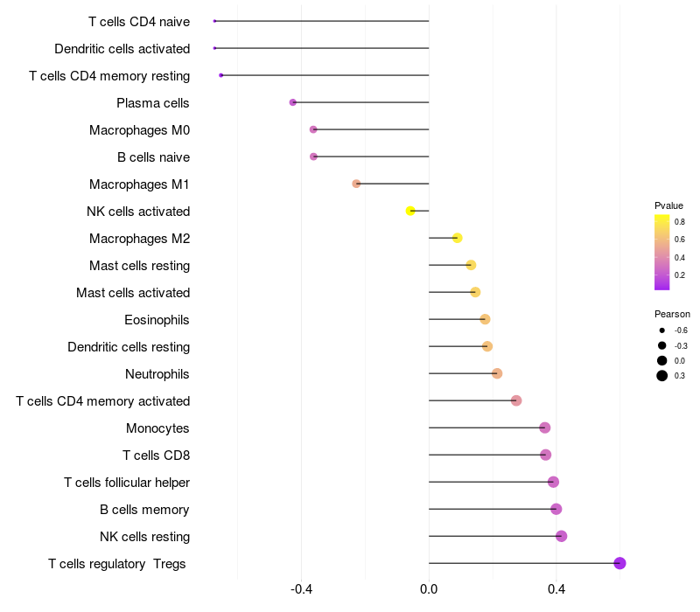Click the Pearson 0.0 legend circle
Screen dimensions: 700x612
pos(661,360)
